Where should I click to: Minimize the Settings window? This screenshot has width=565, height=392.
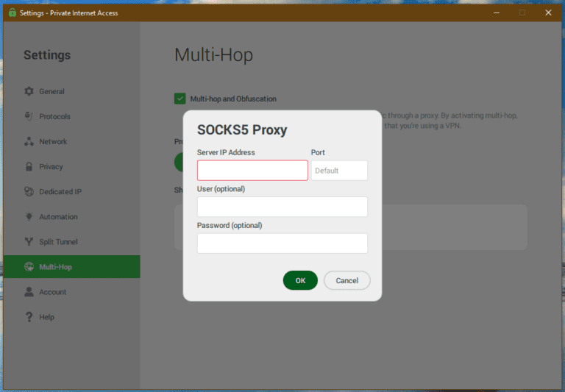tap(497, 13)
